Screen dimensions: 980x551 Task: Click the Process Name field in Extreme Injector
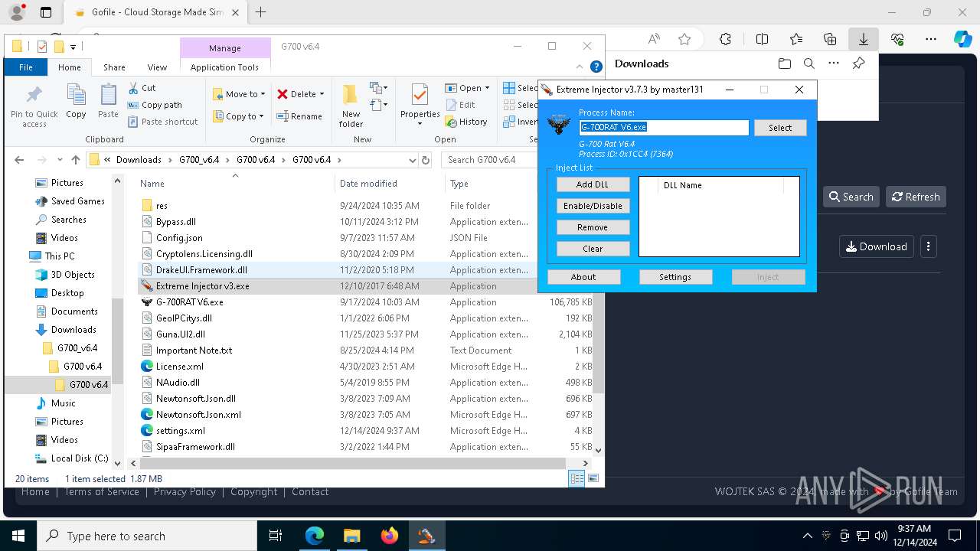tap(664, 128)
